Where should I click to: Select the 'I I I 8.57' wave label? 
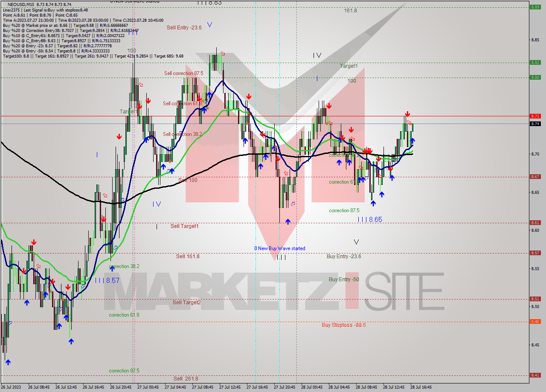pyautogui.click(x=107, y=280)
